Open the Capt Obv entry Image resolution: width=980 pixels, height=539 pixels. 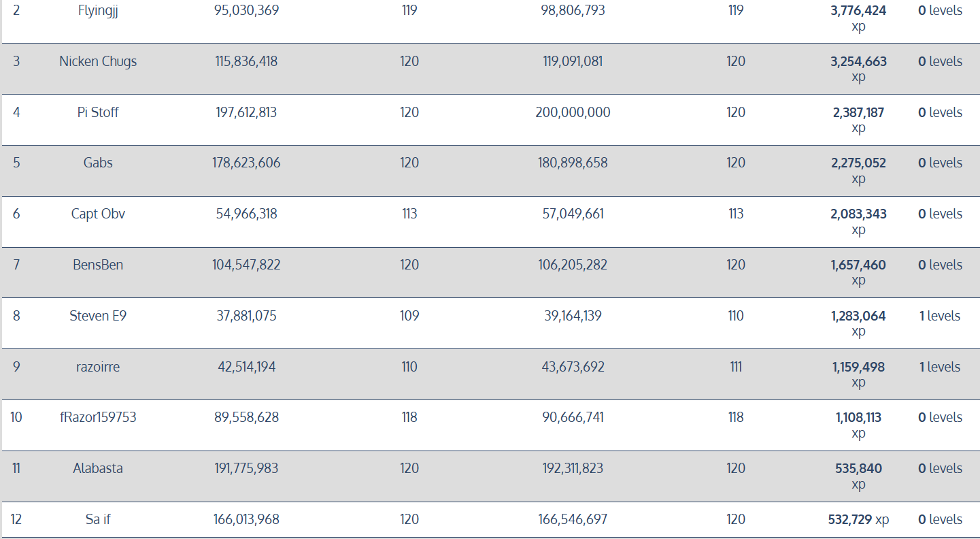[x=98, y=214]
